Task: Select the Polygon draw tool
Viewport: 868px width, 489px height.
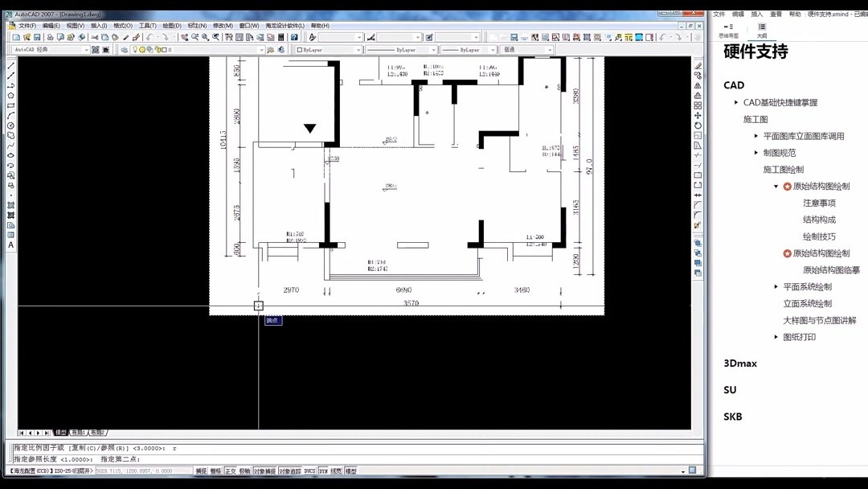Action: (x=10, y=96)
